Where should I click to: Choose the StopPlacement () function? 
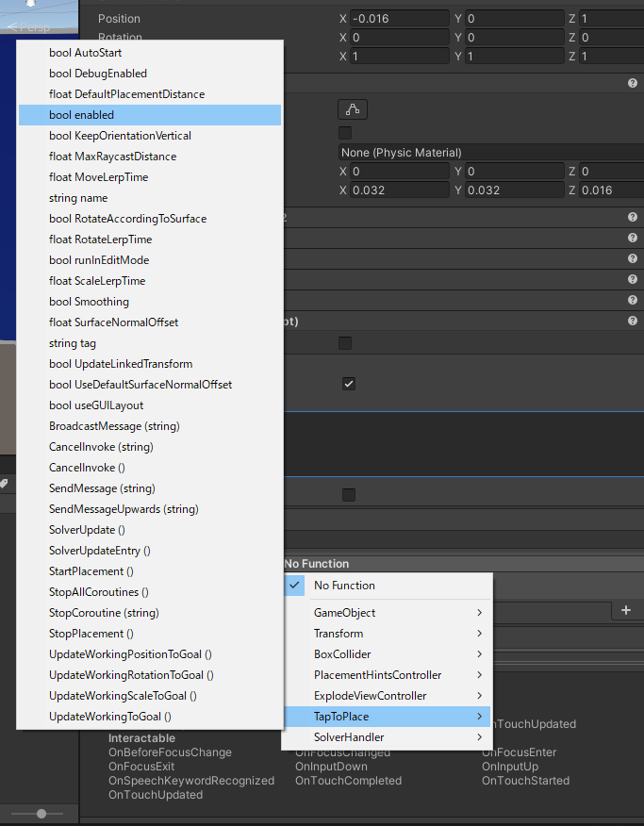pos(150,634)
